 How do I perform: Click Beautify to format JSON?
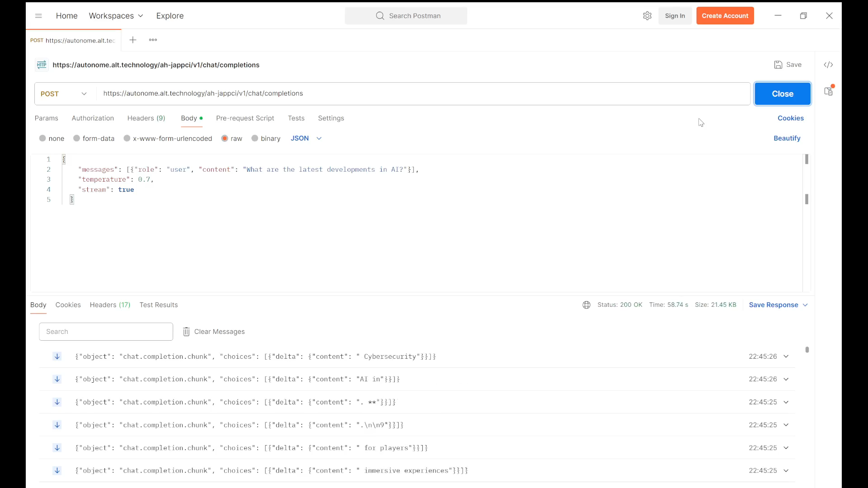[787, 138]
